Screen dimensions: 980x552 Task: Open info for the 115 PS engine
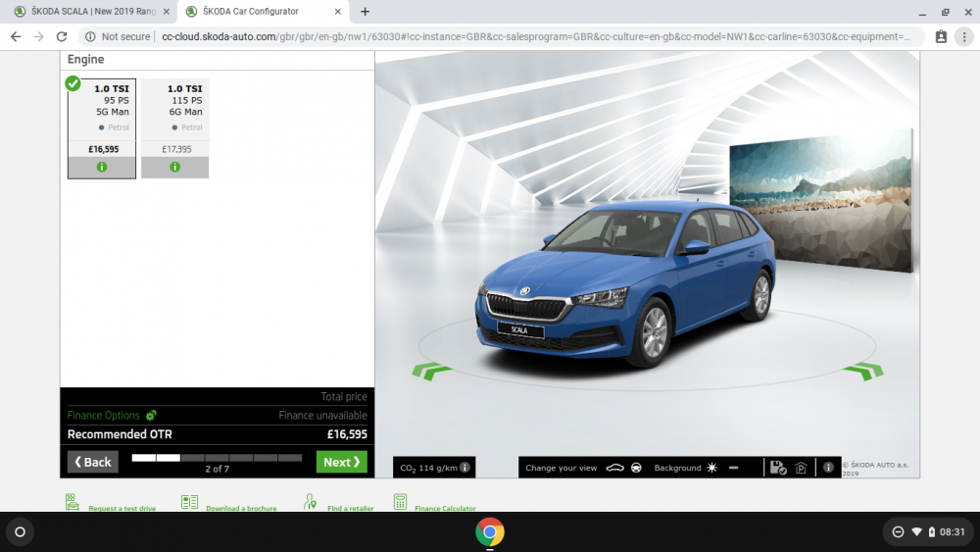point(175,167)
